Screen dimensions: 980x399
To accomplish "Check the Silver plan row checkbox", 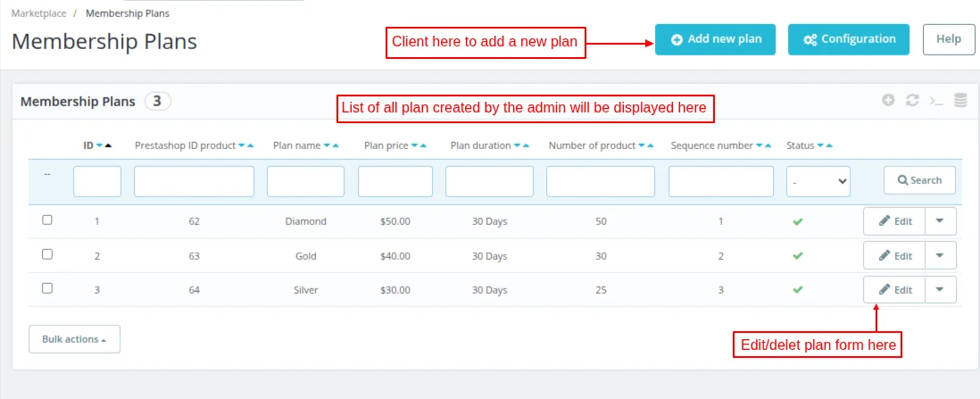I will coord(47,288).
